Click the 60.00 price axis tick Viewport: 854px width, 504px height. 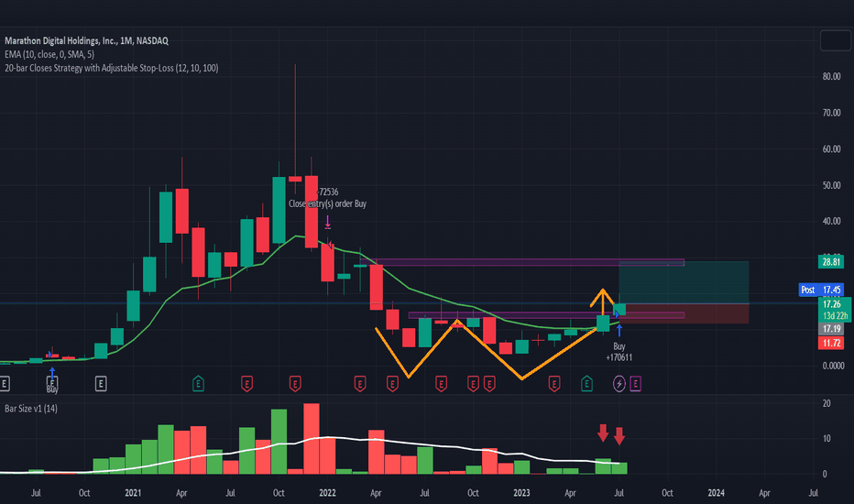(831, 148)
